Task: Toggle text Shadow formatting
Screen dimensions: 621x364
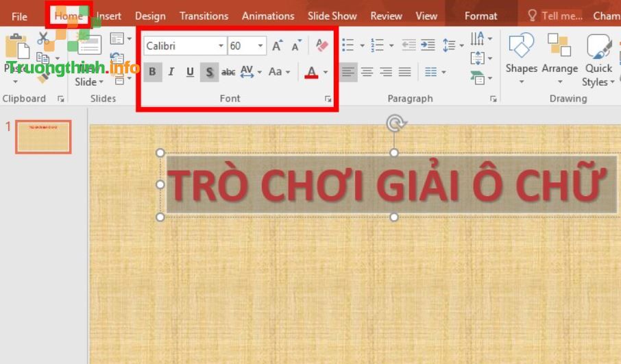Action: (x=210, y=72)
